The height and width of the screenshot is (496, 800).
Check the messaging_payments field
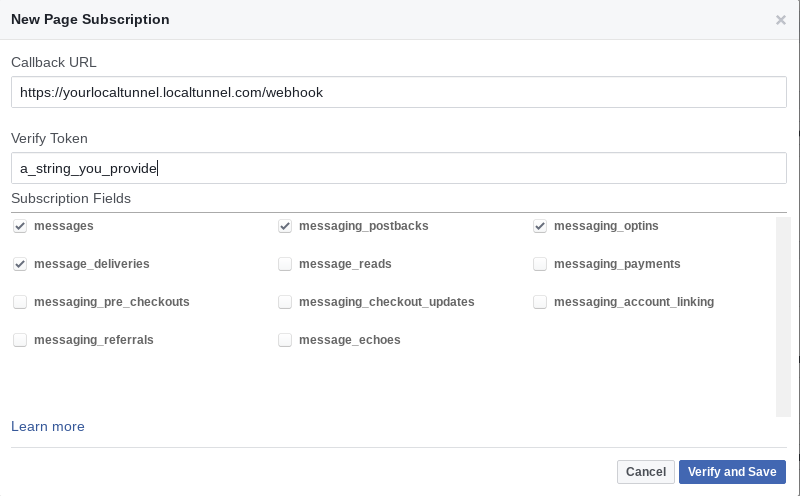[x=540, y=264]
